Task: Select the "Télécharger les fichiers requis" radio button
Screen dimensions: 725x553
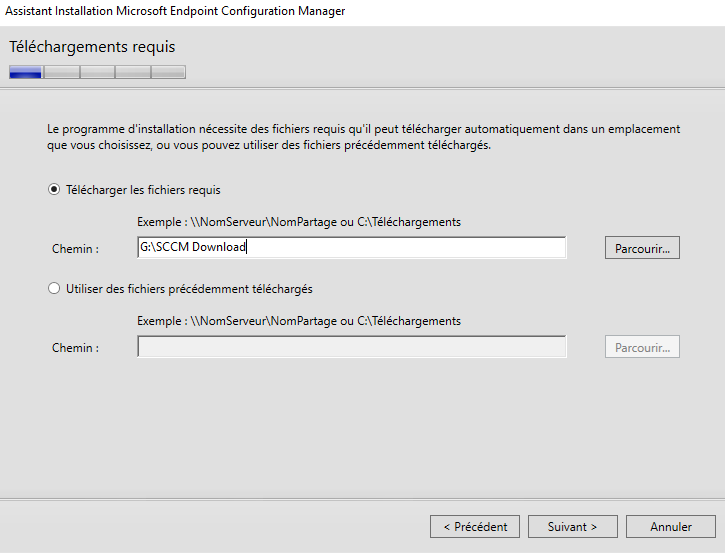Action: click(x=55, y=189)
